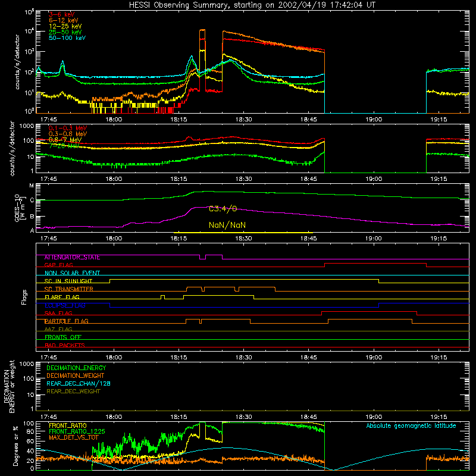Viewport: 476px width, 476px height.
Task: Click the DECIMATION_ENERGY legend label
Action: pyautogui.click(x=76, y=368)
